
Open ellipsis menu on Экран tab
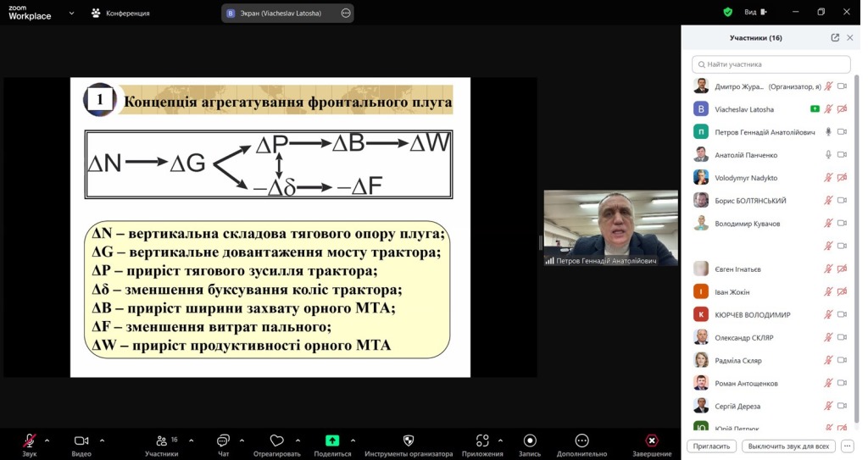click(346, 13)
